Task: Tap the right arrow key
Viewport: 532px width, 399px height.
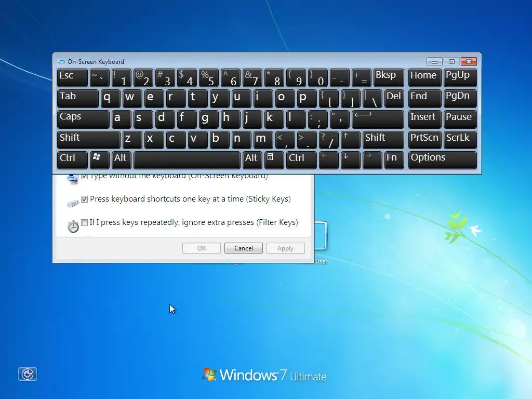Action: [372, 160]
